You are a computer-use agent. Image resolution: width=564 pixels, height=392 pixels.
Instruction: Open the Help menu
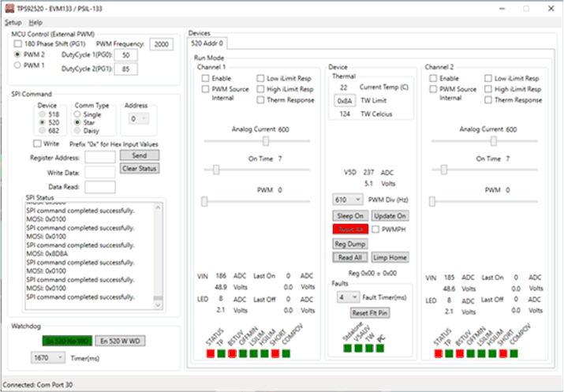click(x=35, y=23)
